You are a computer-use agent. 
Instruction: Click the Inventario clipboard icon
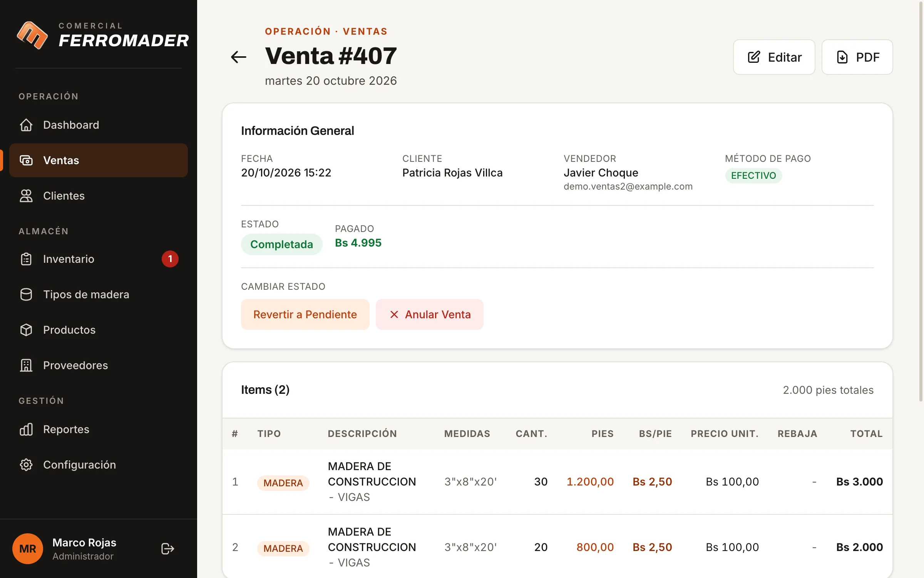(26, 259)
